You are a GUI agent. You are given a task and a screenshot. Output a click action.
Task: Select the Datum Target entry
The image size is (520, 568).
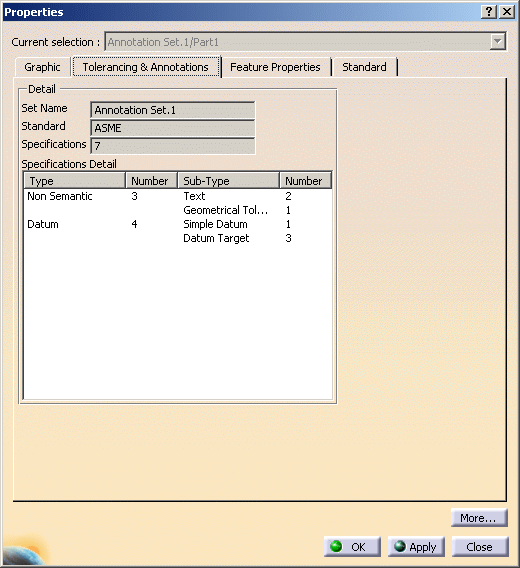pos(216,238)
